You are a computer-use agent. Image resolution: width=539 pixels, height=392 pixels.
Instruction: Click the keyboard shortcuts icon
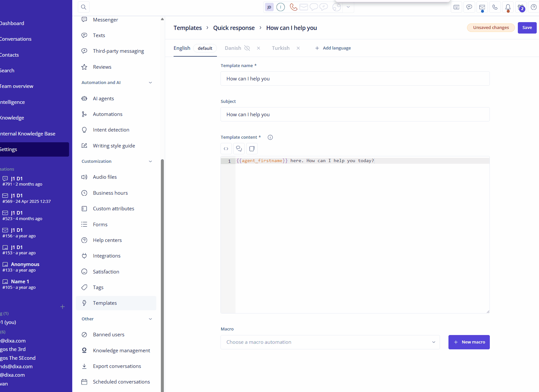pyautogui.click(x=457, y=7)
